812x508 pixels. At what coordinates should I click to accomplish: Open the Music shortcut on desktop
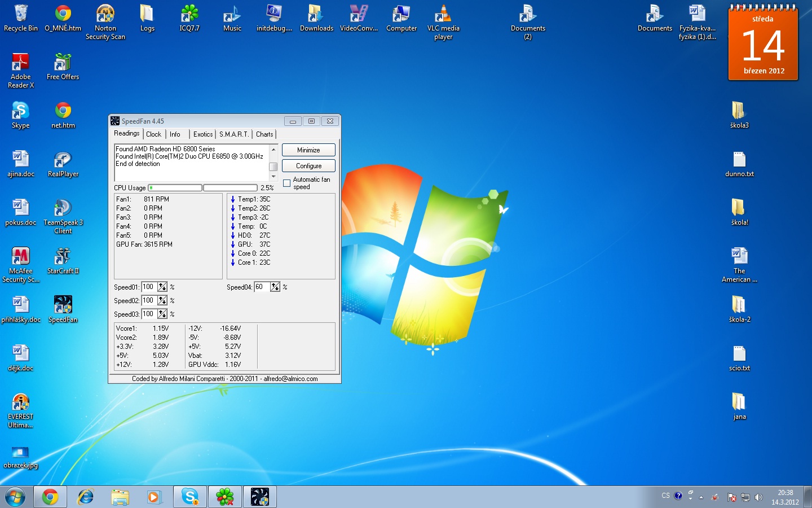[232, 18]
